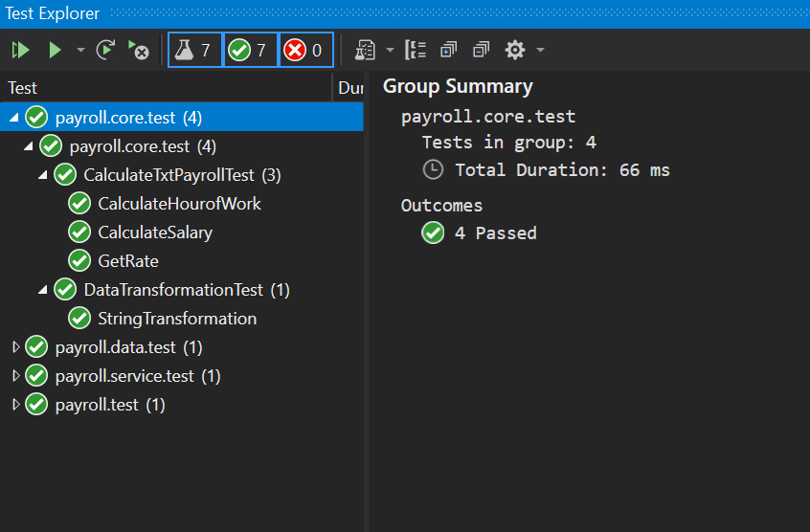The image size is (810, 532).
Task: Click the 'Tests in group: 4' text
Action: [509, 143]
